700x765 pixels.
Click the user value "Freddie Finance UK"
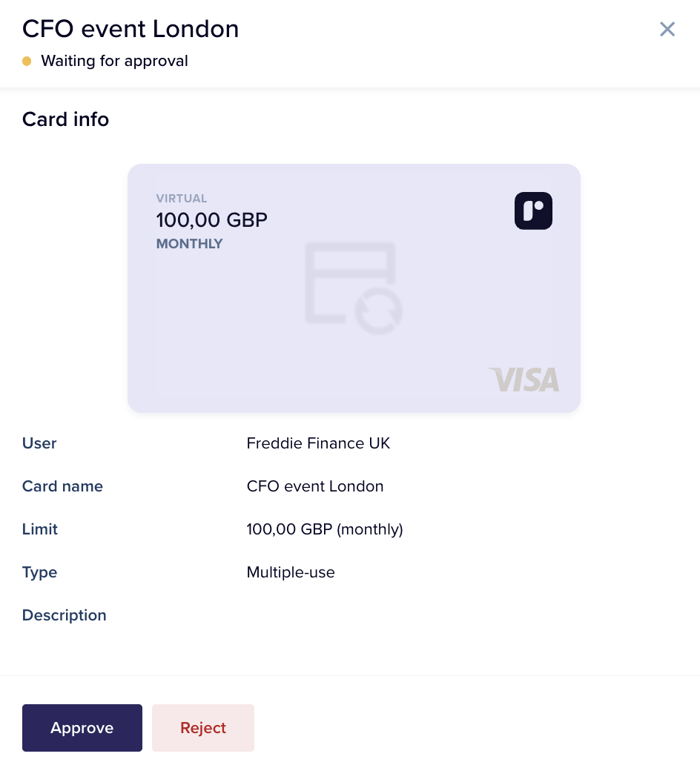[x=318, y=443]
